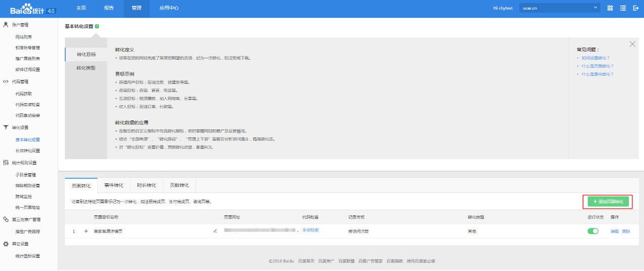Collapse the 账户管理 sidebar section
The height and width of the screenshot is (271, 644).
tap(20, 25)
